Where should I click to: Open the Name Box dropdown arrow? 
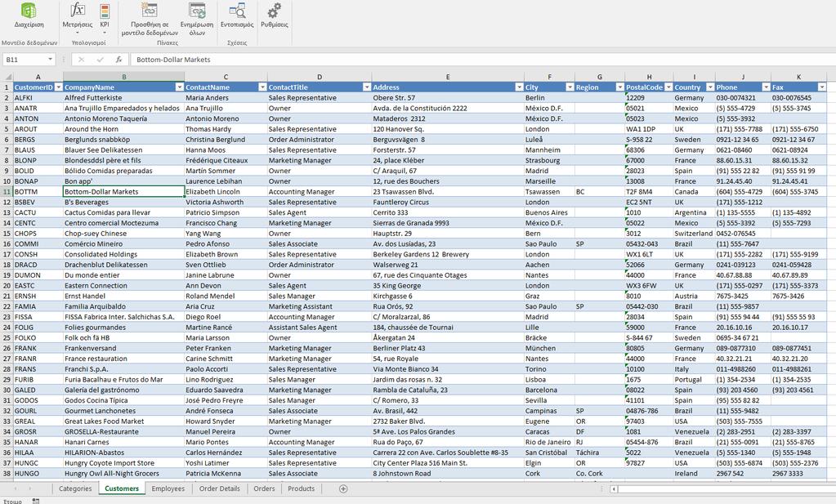coord(50,60)
